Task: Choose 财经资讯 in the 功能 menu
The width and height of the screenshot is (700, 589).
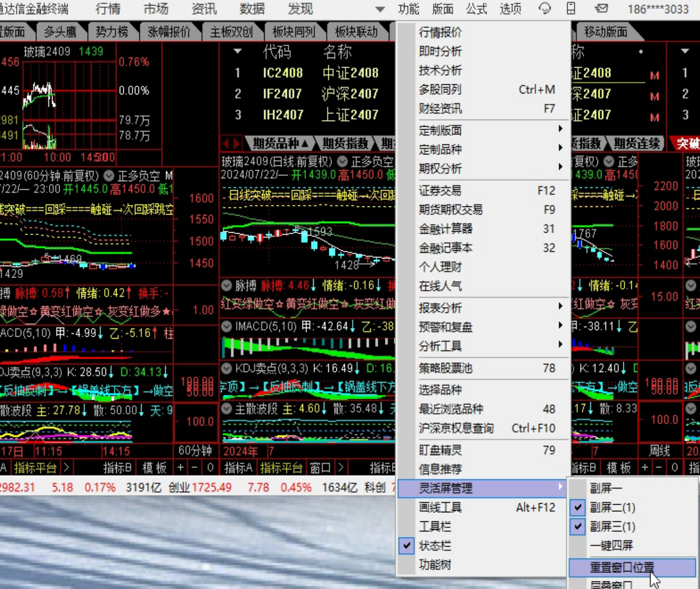Action: 482,109
